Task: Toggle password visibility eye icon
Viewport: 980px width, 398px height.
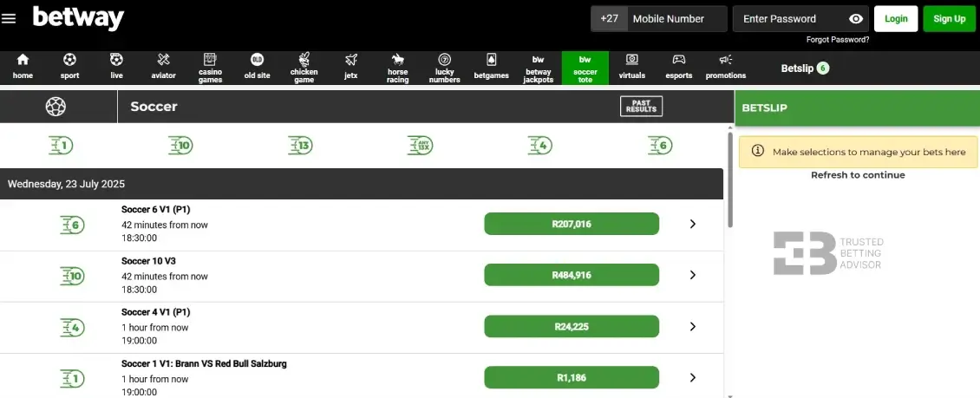Action: pyautogui.click(x=856, y=19)
